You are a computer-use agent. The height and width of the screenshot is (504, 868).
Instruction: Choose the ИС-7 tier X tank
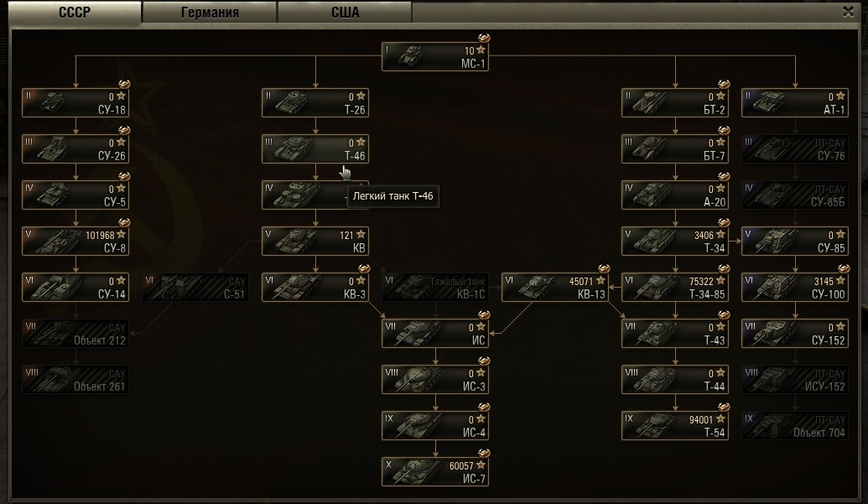(435, 472)
